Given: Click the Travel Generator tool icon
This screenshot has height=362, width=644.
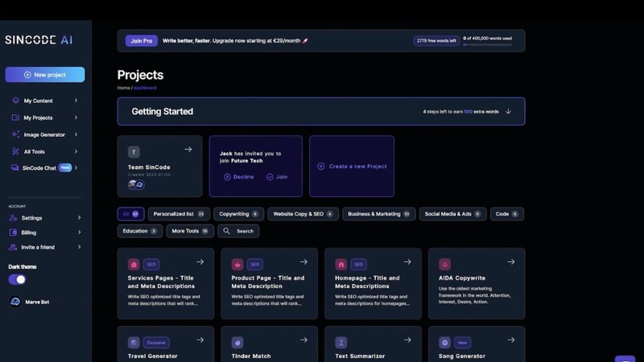Looking at the screenshot, I should pos(134,343).
